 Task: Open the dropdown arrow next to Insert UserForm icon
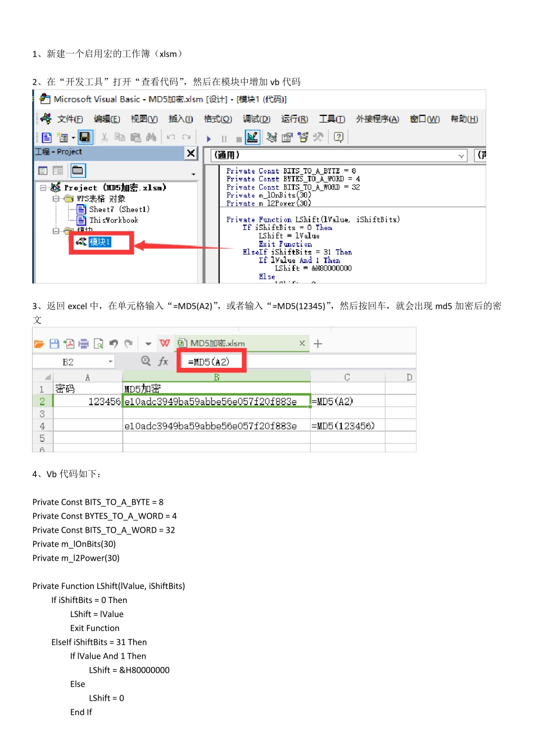click(73, 138)
